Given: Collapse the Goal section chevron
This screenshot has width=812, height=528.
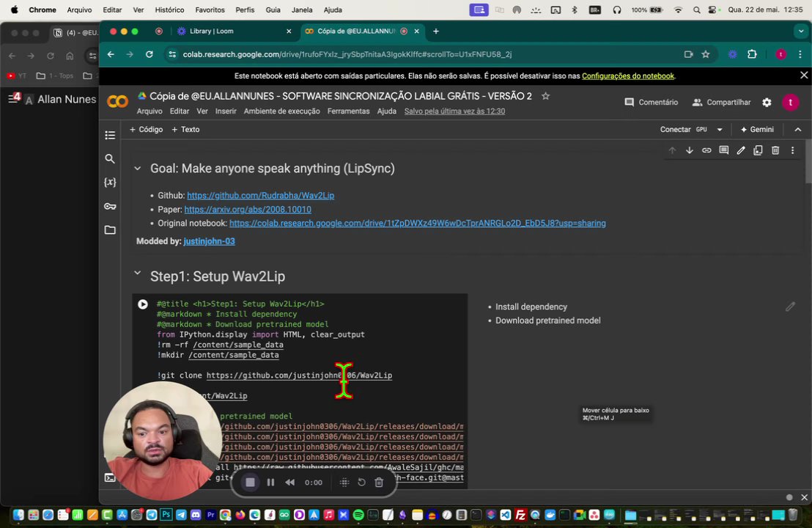Looking at the screenshot, I should [x=137, y=169].
